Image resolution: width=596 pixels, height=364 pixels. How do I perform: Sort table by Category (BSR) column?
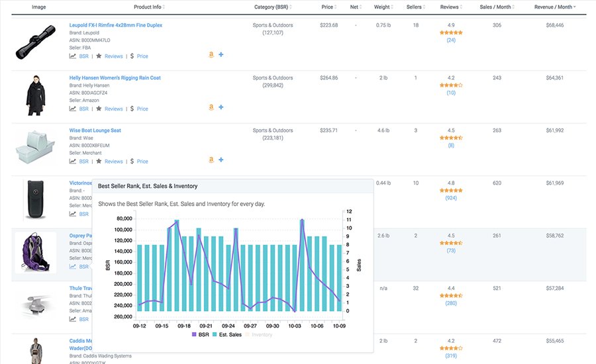click(273, 7)
